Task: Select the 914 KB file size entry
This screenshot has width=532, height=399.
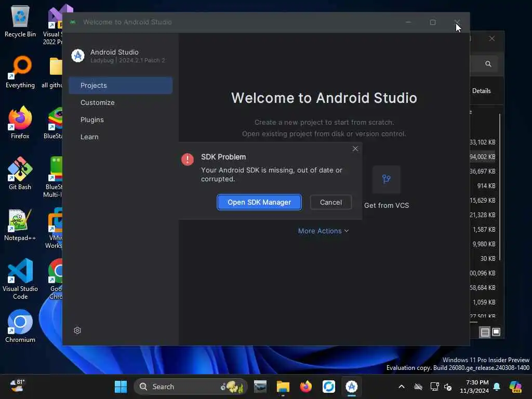Action: (x=486, y=186)
